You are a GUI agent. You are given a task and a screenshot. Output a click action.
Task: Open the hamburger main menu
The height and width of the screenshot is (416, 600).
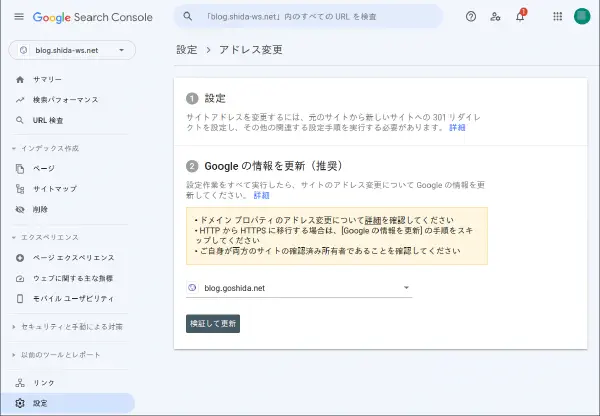tap(19, 16)
